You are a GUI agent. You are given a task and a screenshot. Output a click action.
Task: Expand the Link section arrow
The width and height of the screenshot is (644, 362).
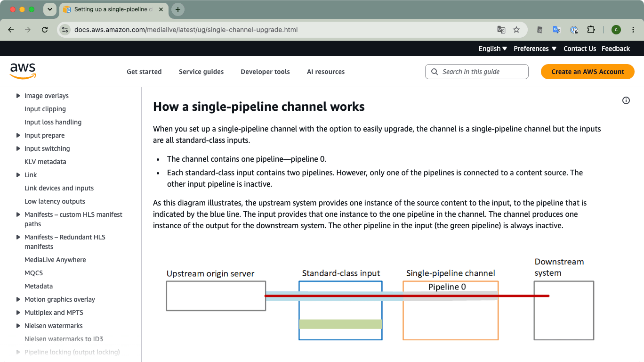click(18, 175)
